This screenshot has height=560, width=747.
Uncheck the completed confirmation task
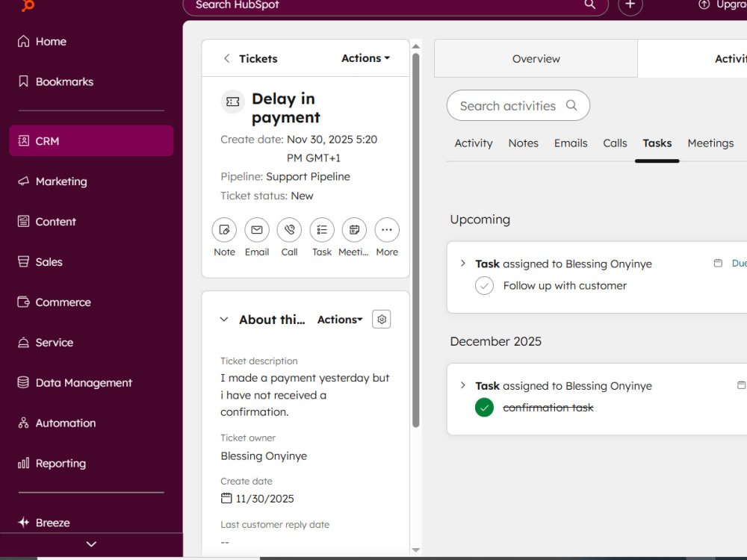tap(484, 408)
